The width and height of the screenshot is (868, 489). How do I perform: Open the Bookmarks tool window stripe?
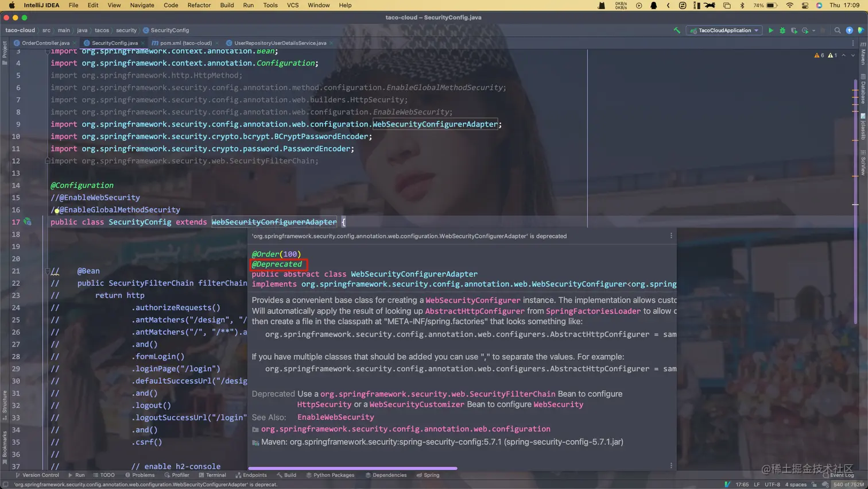click(5, 447)
